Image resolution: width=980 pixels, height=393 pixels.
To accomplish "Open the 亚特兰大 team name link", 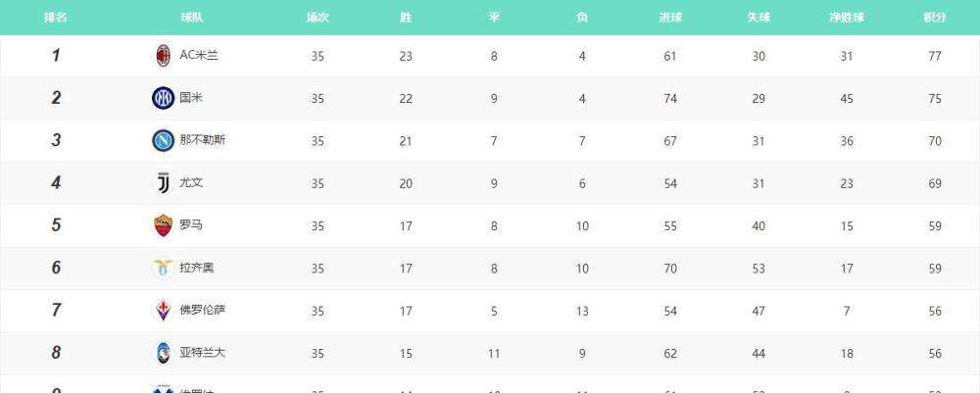I will [203, 353].
